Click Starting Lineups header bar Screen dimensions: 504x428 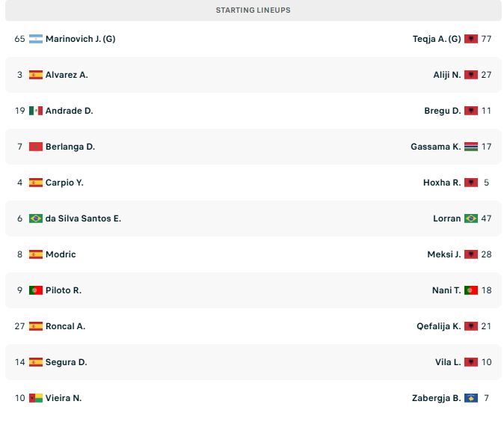click(253, 10)
